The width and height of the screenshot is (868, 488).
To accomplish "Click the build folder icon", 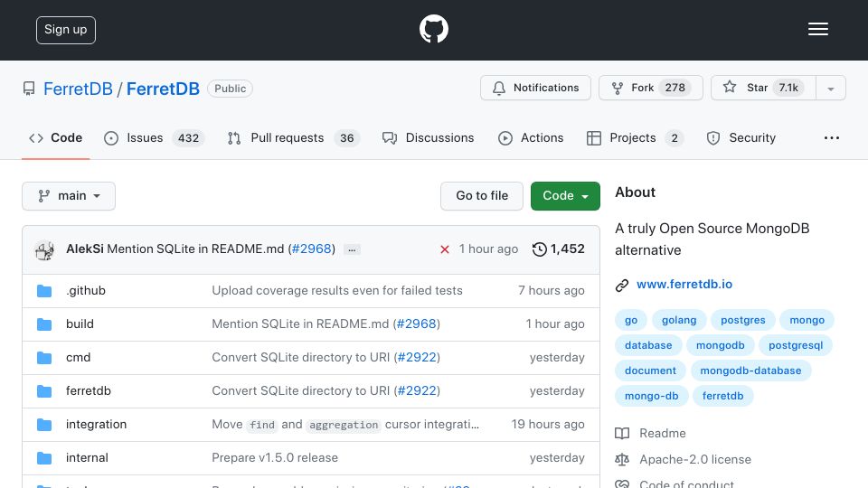I will pos(44,324).
